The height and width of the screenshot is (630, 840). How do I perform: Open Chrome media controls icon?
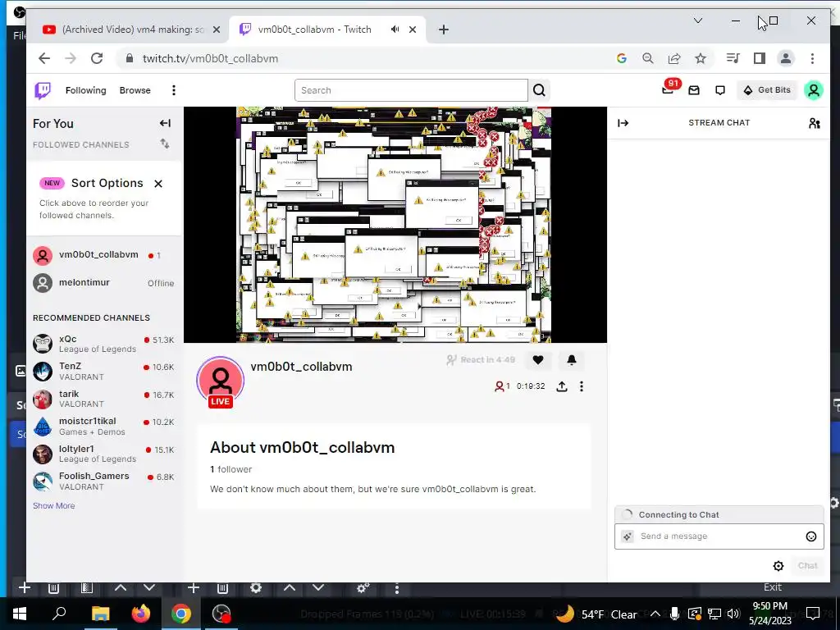[733, 58]
